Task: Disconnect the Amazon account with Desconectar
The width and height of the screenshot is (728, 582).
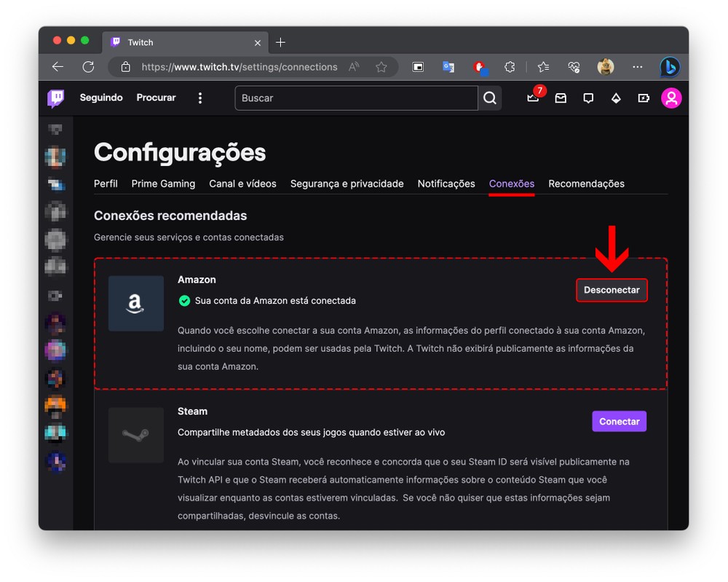Action: tap(612, 290)
